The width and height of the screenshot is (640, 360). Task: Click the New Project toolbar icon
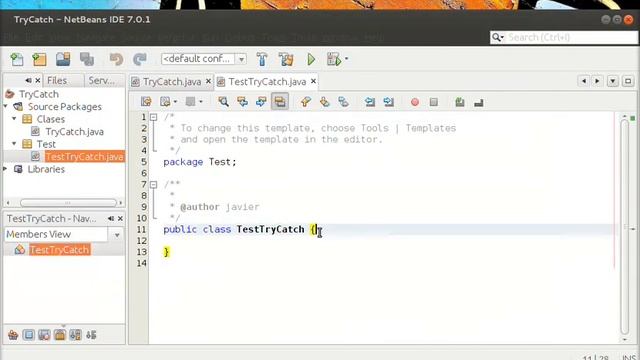click(40, 60)
